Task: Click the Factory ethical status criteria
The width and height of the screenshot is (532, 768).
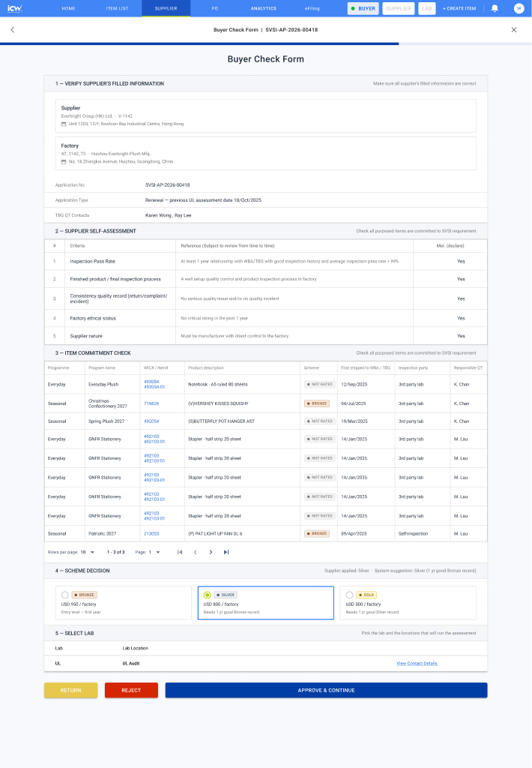Action: [x=93, y=318]
